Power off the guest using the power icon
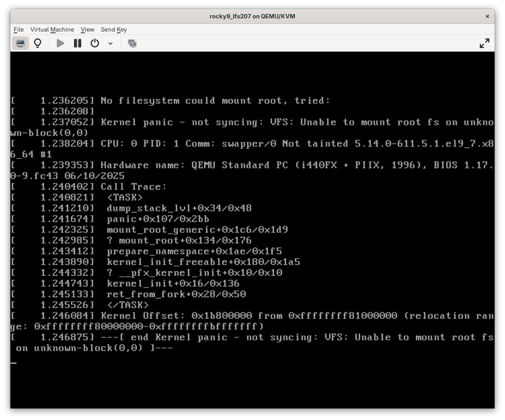 click(x=95, y=43)
